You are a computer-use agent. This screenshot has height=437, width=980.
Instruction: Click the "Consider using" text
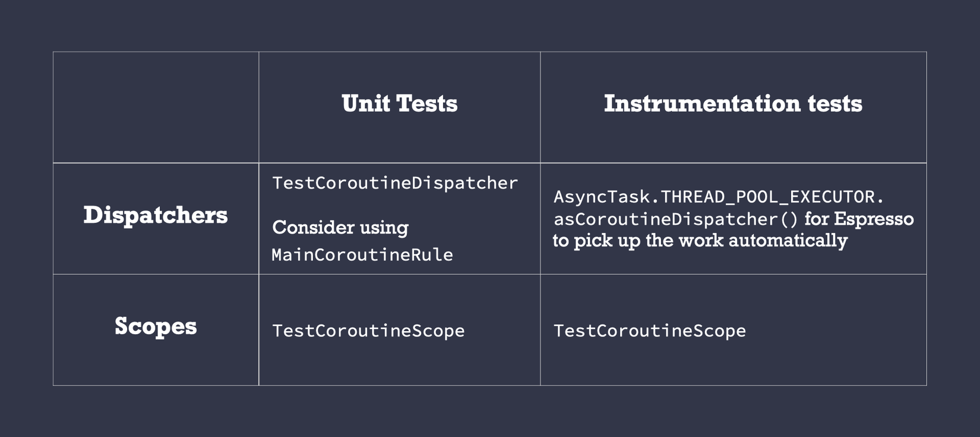pos(340,228)
